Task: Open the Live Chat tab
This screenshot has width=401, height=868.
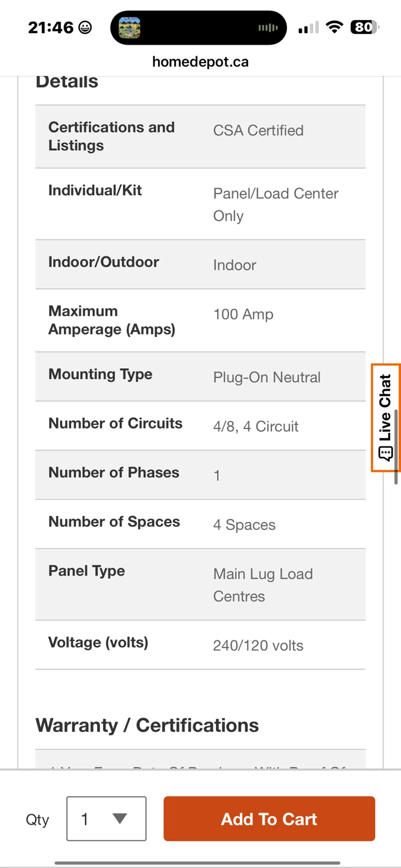Action: (386, 418)
